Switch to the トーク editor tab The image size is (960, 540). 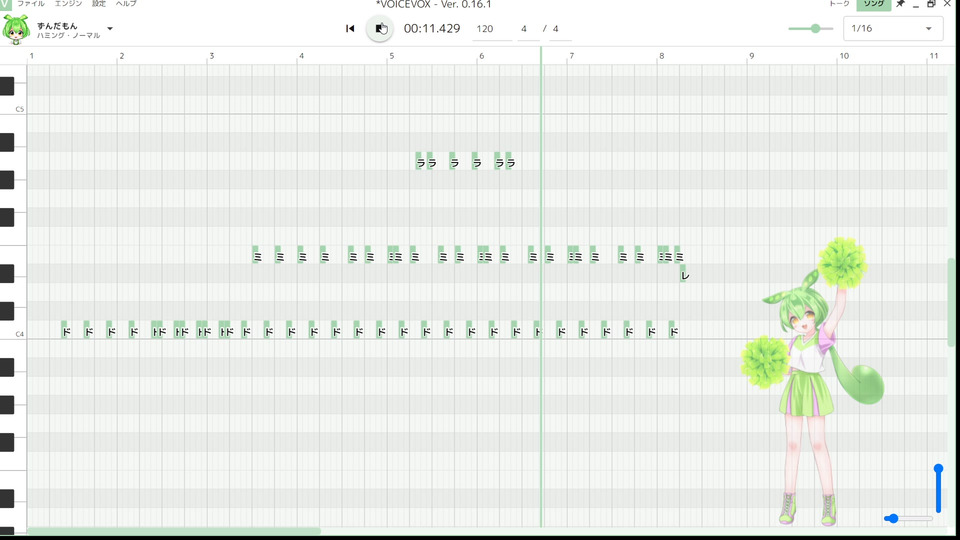839,4
